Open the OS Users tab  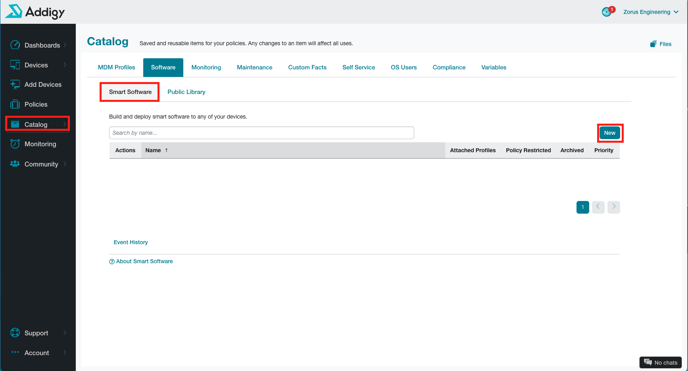(x=404, y=67)
